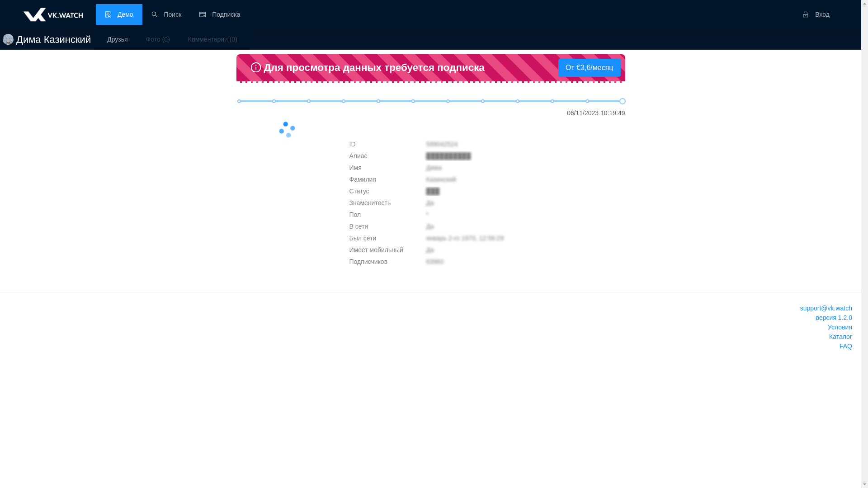
Task: Click the card icon beside Подписка
Action: tap(203, 14)
